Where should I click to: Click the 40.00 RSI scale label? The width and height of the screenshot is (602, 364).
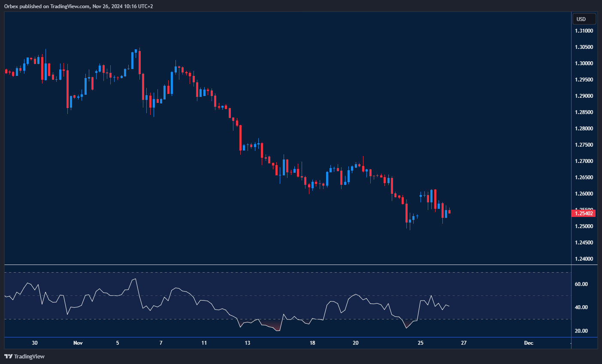pyautogui.click(x=581, y=307)
